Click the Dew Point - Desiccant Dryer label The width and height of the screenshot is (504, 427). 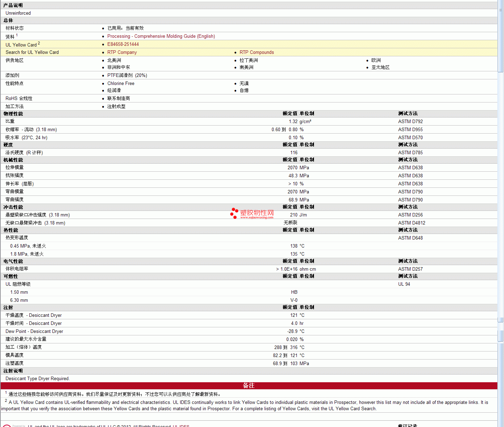(34, 331)
